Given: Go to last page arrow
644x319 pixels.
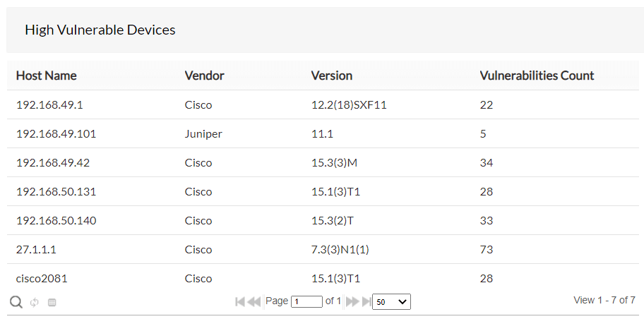Looking at the screenshot, I should coord(366,301).
